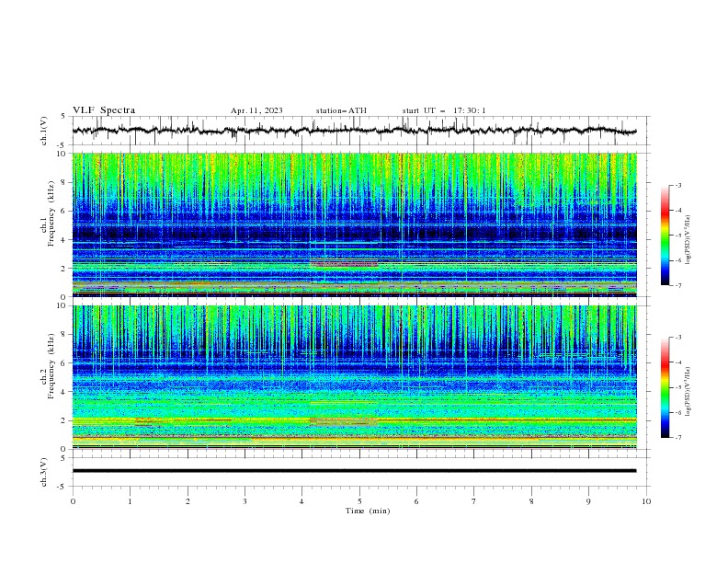Screen dimensions: 728x563
Task: Click the ch.1 colorbar "log(PSD)(V²/Hz)" label
Action: pos(688,240)
